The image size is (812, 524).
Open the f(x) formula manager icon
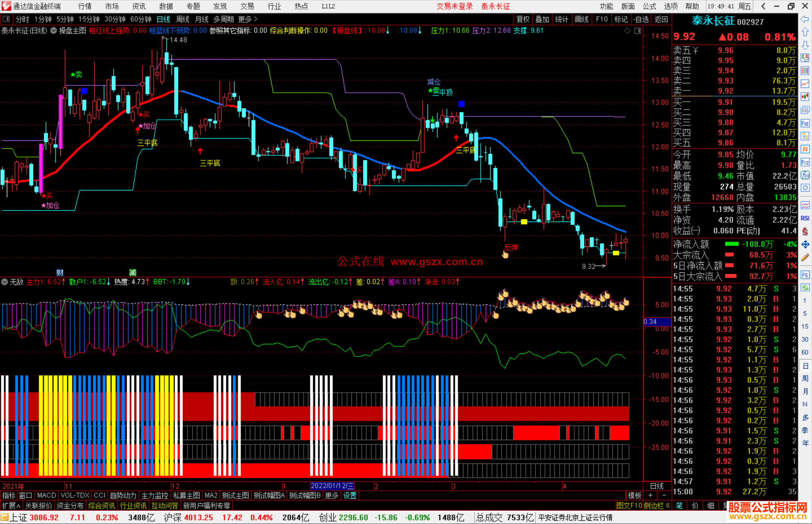(805, 175)
